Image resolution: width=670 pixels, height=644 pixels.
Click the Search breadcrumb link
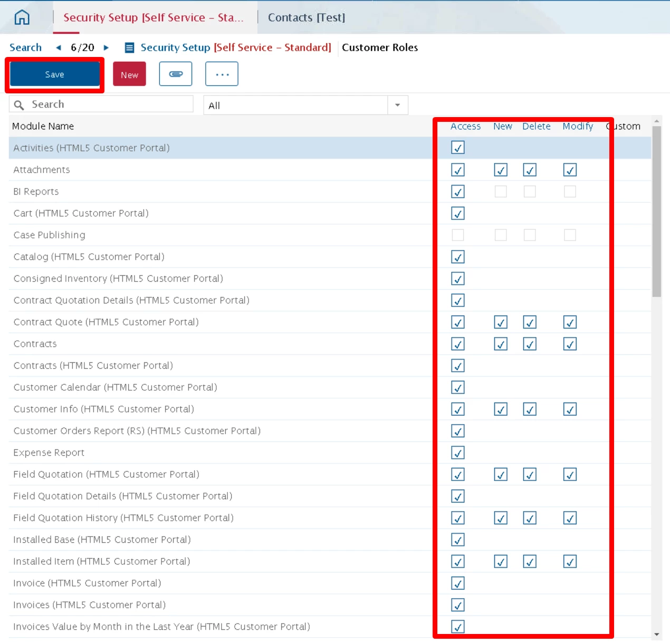(25, 47)
